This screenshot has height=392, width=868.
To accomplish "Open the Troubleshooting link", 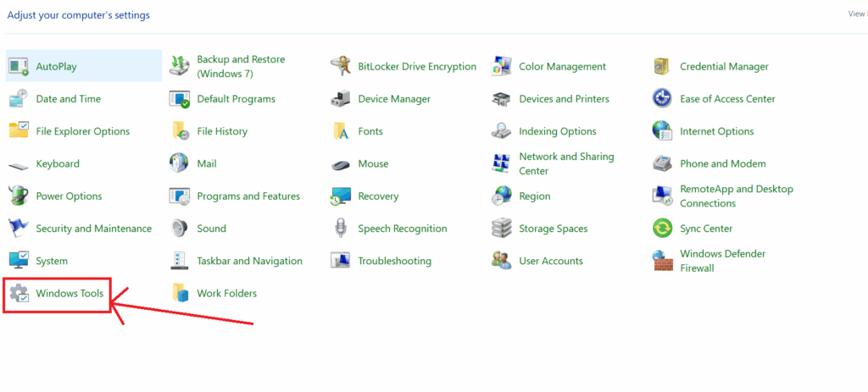I will (395, 261).
